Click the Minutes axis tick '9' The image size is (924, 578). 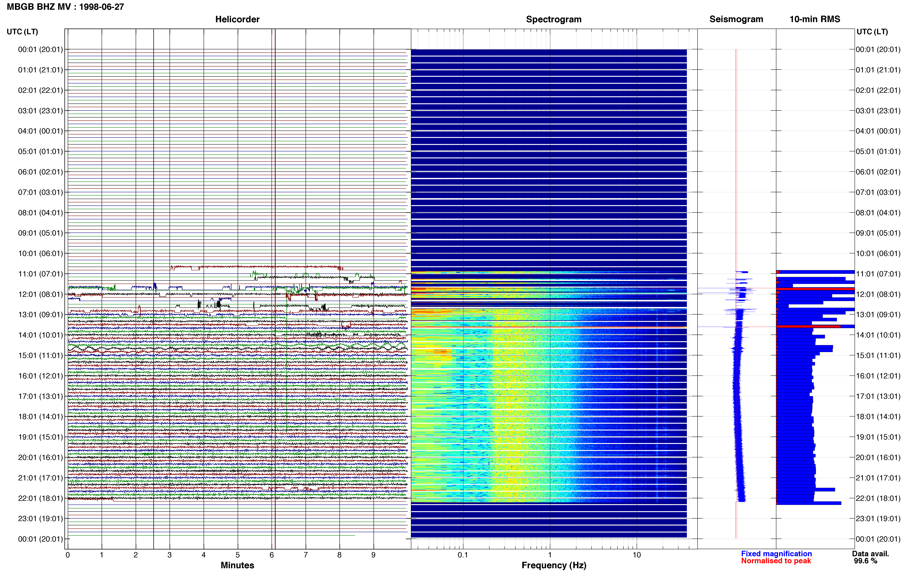(374, 555)
